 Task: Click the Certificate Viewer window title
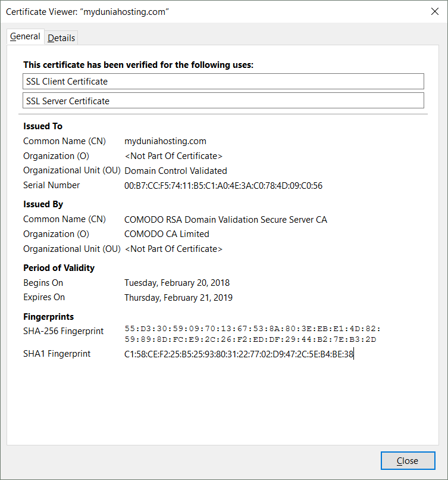pos(87,12)
